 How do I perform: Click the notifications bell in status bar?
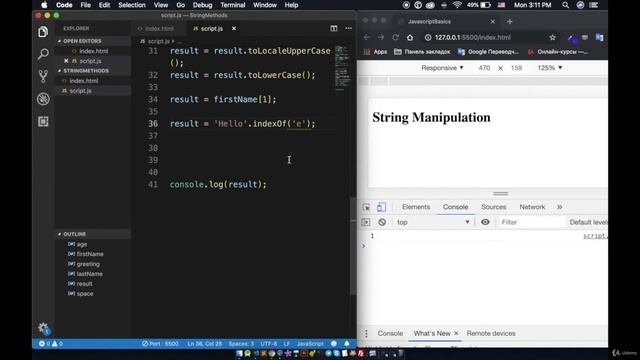click(347, 344)
